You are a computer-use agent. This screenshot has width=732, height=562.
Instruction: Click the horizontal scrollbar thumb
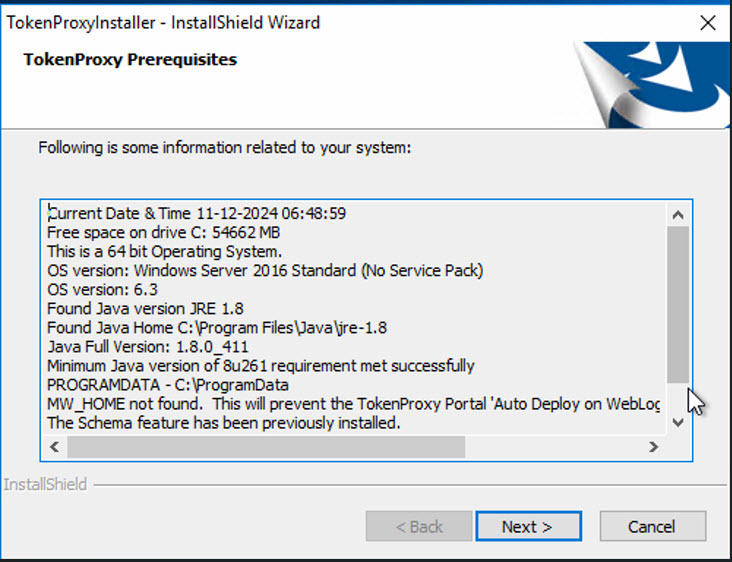(266, 447)
